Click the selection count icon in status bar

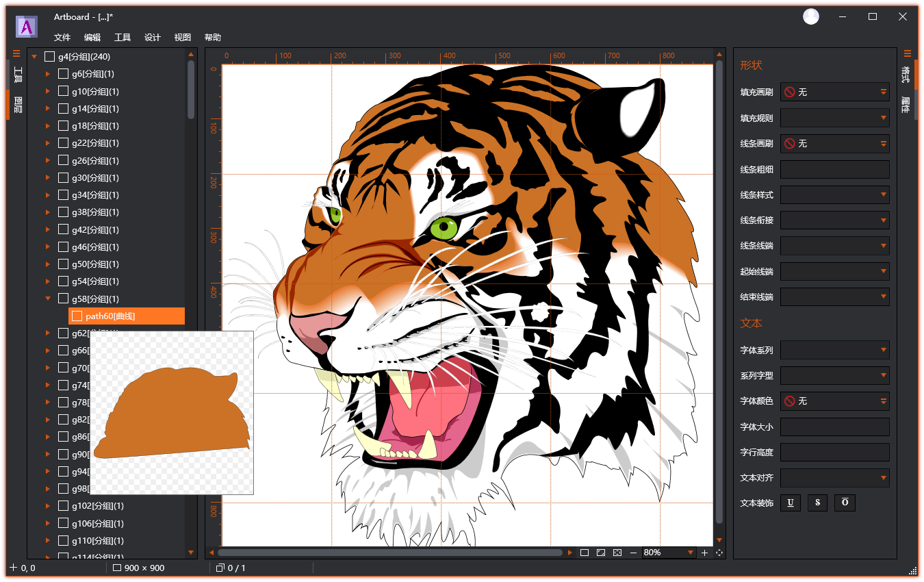click(x=220, y=568)
